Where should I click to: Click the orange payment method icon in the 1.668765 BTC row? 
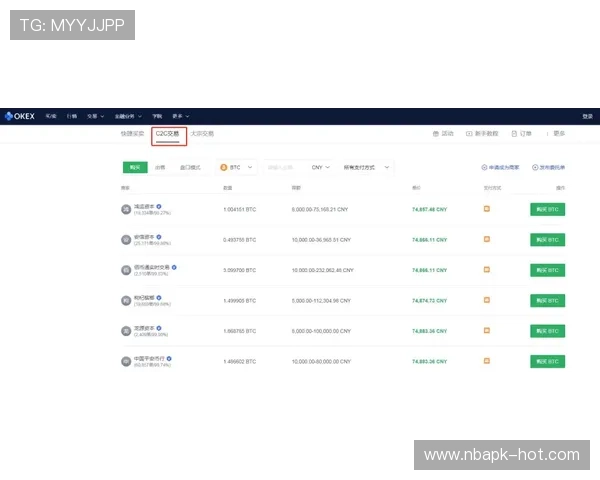pos(487,330)
